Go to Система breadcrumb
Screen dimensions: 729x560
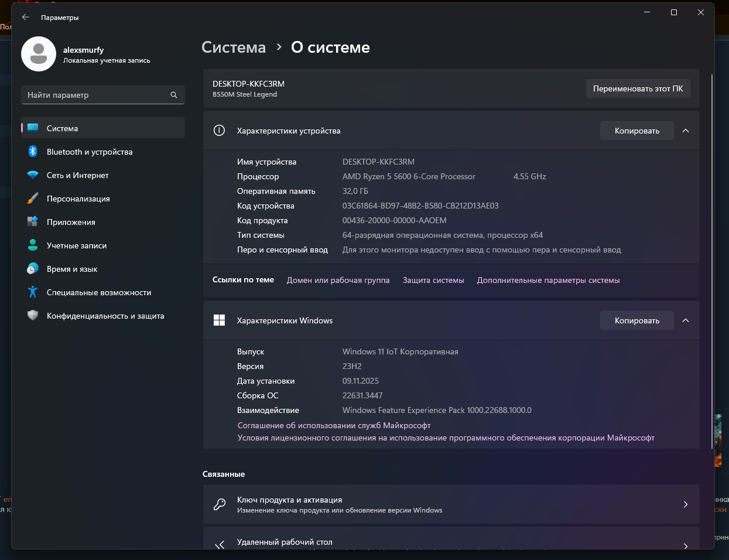click(234, 47)
